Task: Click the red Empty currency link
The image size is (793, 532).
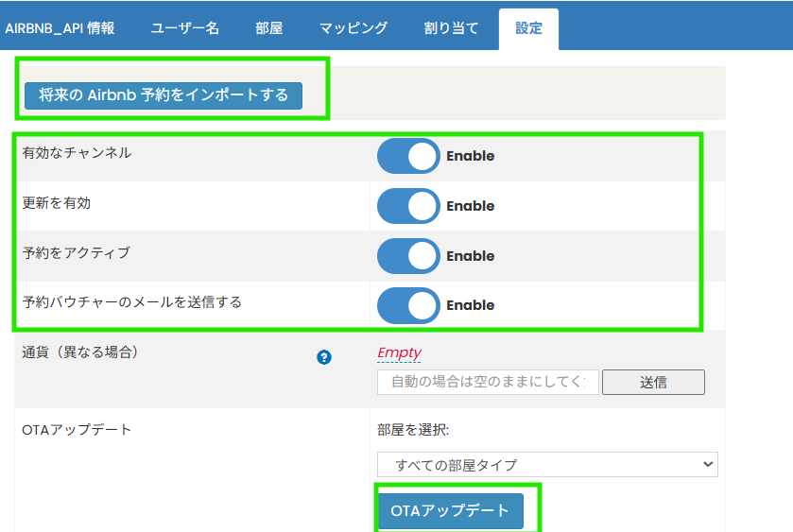Action: pos(399,352)
